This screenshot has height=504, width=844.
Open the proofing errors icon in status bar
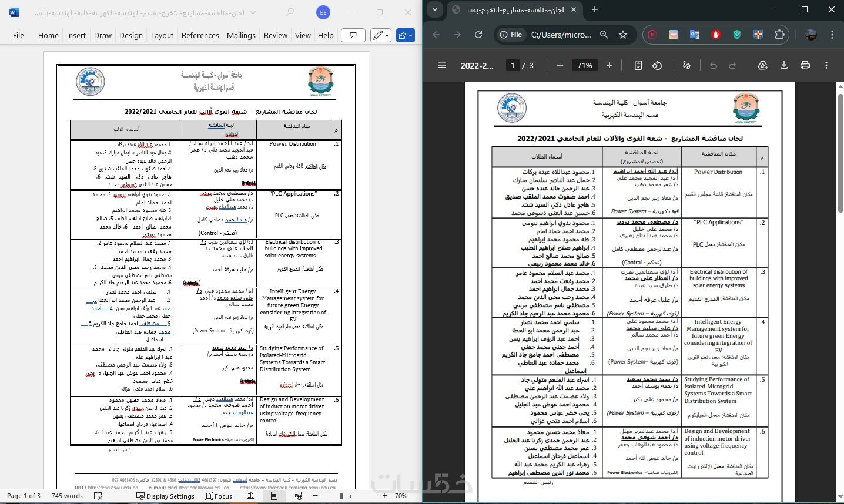[98, 496]
